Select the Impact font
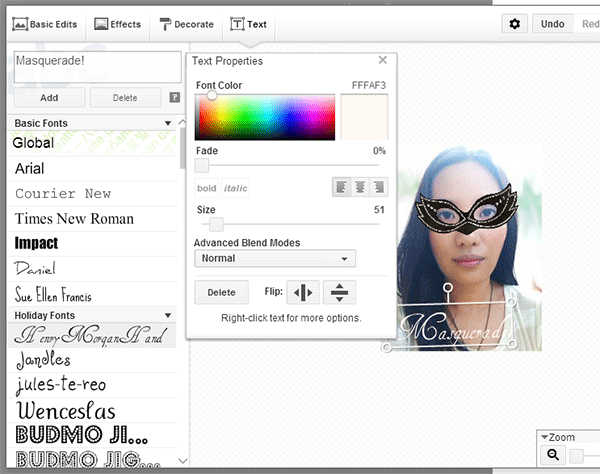This screenshot has height=474, width=600. pyautogui.click(x=37, y=243)
